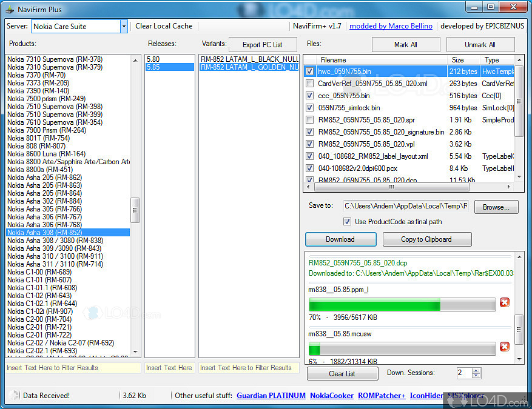This screenshot has height=409, width=532.
Task: Sort files by Size column header
Action: click(458, 60)
